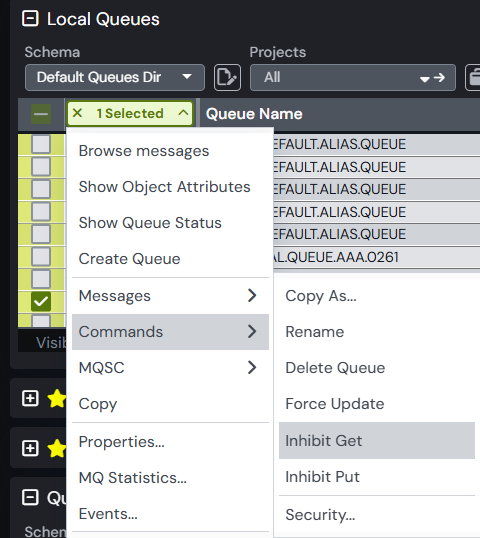Viewport: 480px width, 538px height.
Task: Click the arrow icon in Projects dropdown
Action: 439,78
